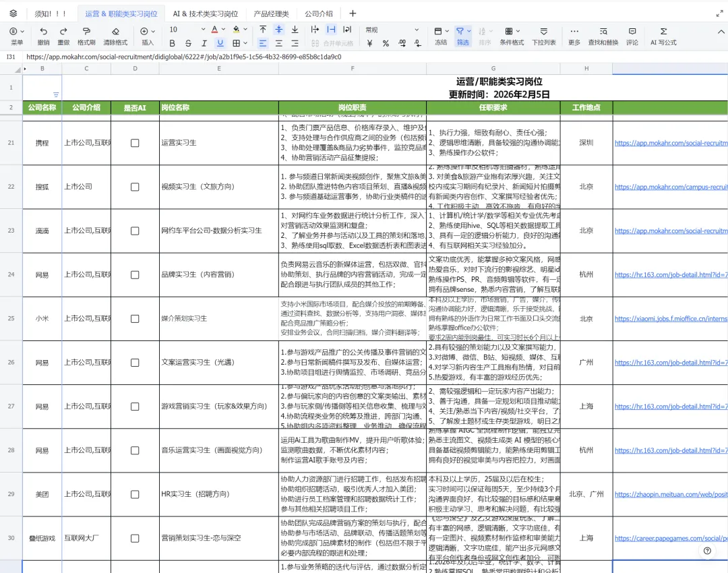This screenshot has width=728, height=573.
Task: Expand the 插入 insert dropdown
Action: click(148, 36)
